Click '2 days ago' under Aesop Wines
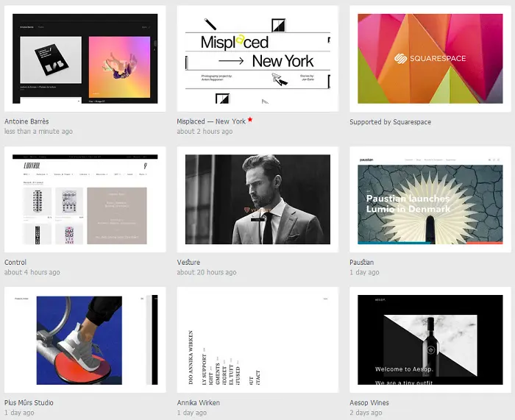515x420 pixels. [366, 413]
